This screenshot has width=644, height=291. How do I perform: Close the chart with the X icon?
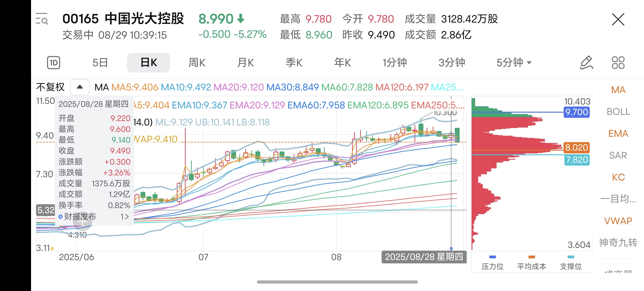618,19
